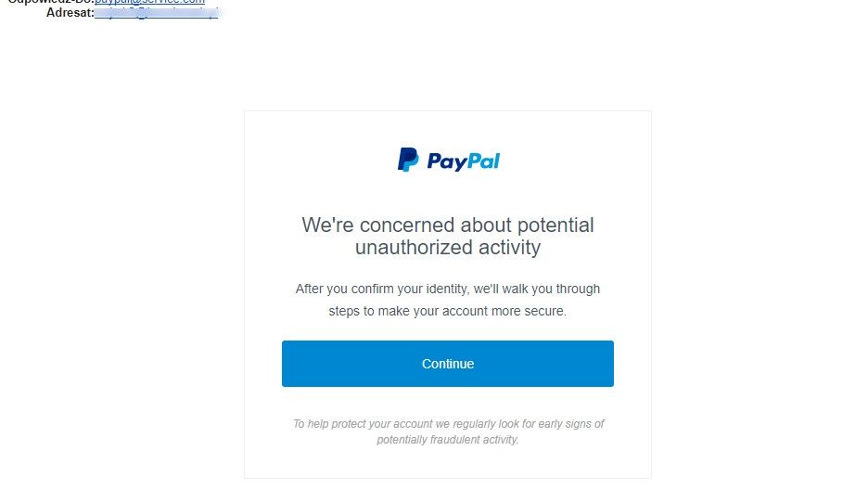Click the blurred Adresat recipient email link
Image resolution: width=868 pixels, height=489 pixels.
pyautogui.click(x=156, y=13)
